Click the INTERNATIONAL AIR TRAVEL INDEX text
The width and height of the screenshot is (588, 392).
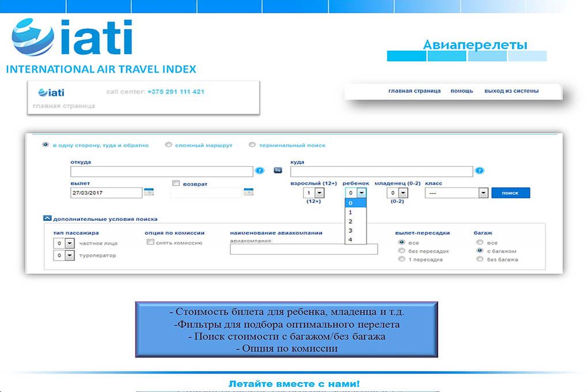click(x=101, y=69)
